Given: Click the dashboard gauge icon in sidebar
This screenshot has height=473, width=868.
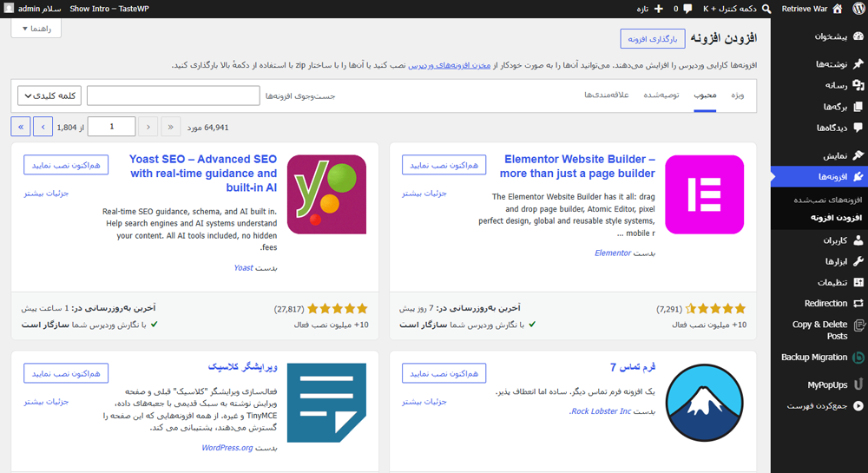Looking at the screenshot, I should pos(858,36).
